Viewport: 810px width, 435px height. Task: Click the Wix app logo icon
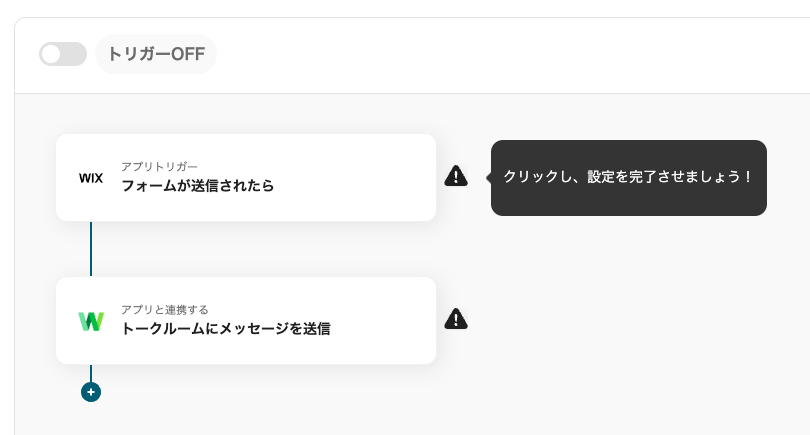(x=91, y=178)
